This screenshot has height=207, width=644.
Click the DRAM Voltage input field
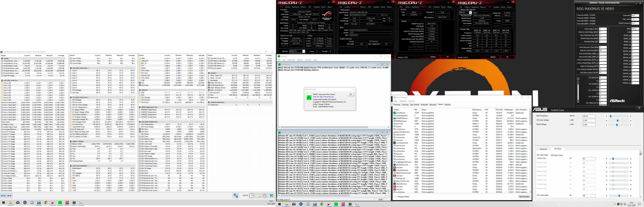tap(589, 125)
